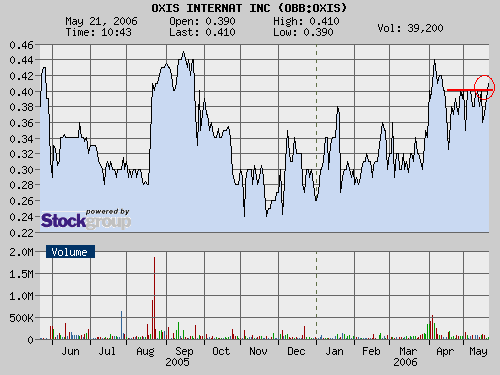Click the 0.36 price axis label

pyautogui.click(x=21, y=123)
